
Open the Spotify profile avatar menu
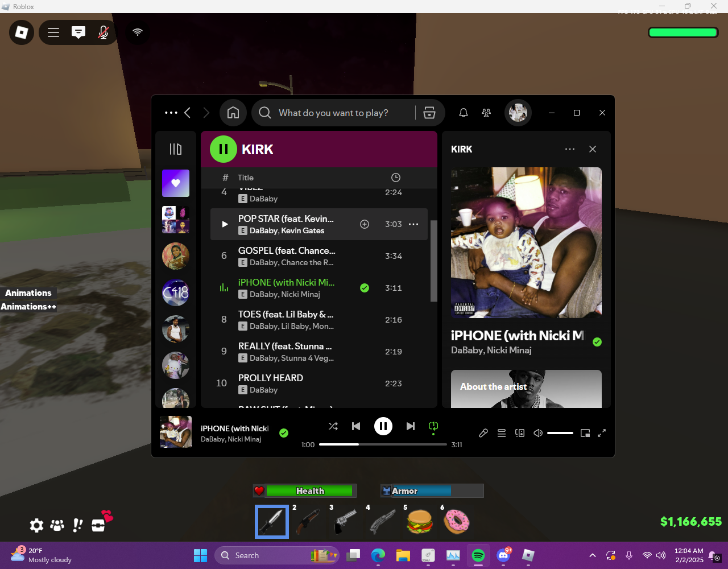[x=518, y=113]
